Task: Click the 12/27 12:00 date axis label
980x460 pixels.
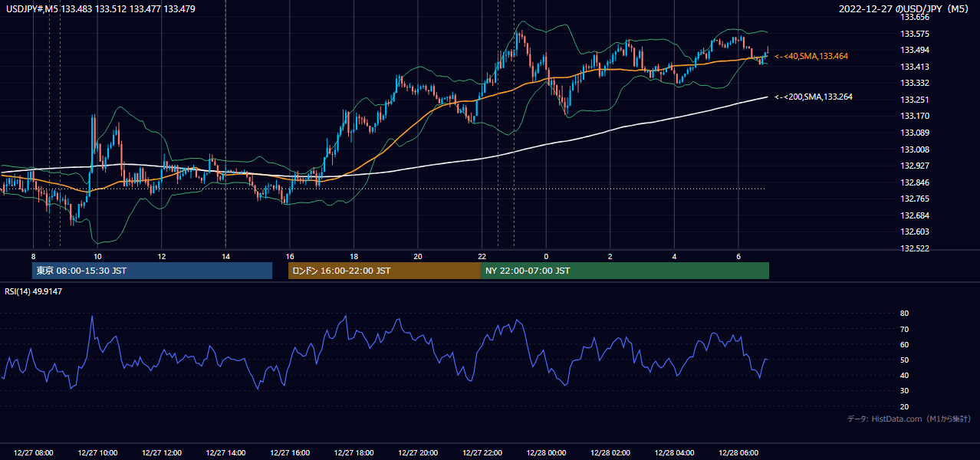Action: pyautogui.click(x=161, y=453)
